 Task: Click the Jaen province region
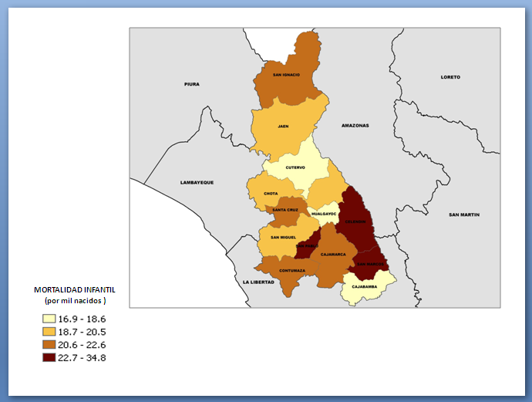click(283, 126)
